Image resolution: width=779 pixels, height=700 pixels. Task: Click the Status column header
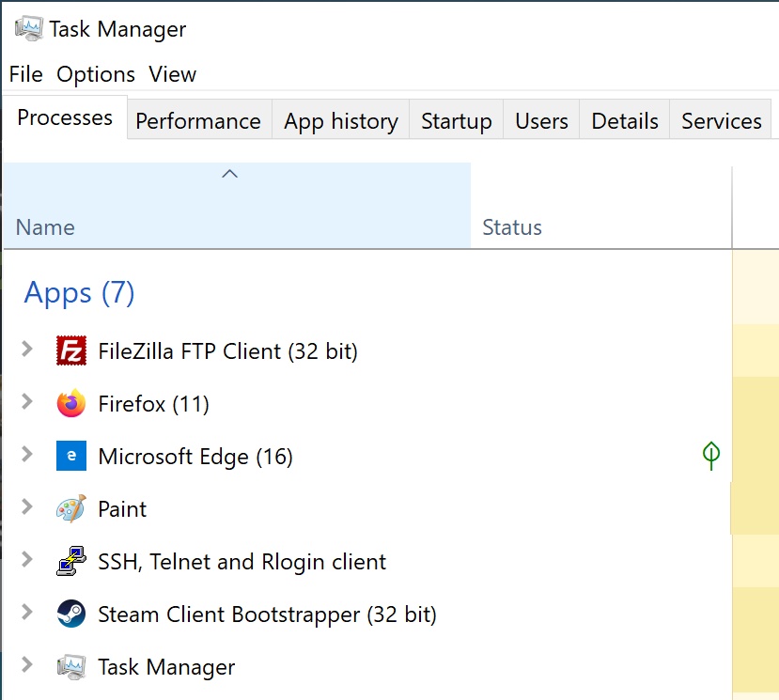click(600, 207)
